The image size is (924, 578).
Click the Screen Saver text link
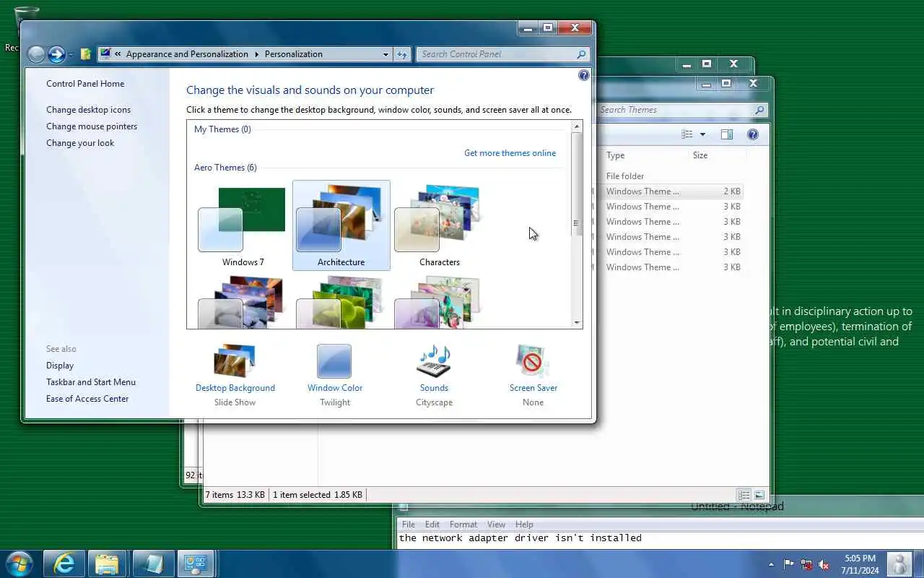click(x=533, y=388)
